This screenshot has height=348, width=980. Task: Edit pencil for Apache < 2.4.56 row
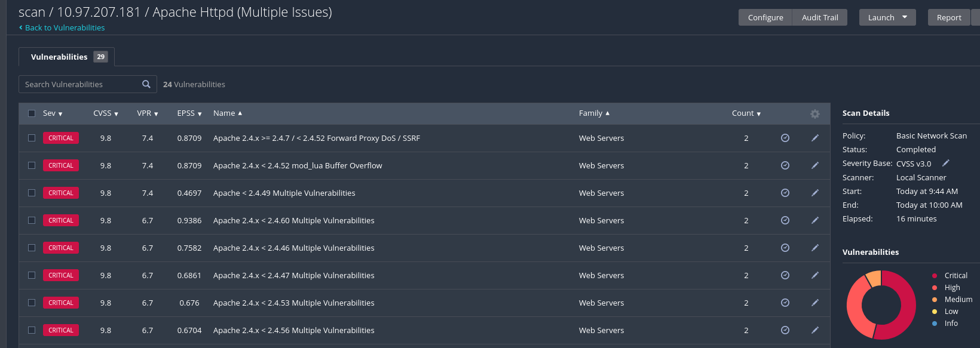pyautogui.click(x=814, y=330)
